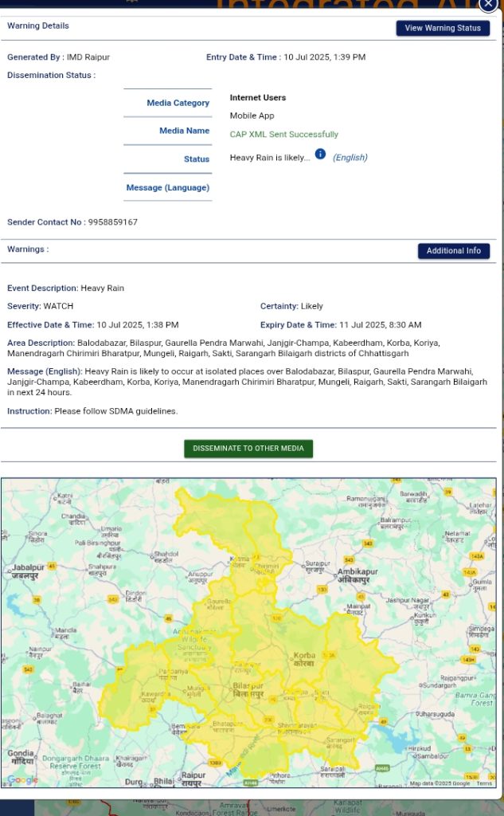The height and width of the screenshot is (816, 504).
Task: Click the Bilaspur label on the map
Action: 248,689
